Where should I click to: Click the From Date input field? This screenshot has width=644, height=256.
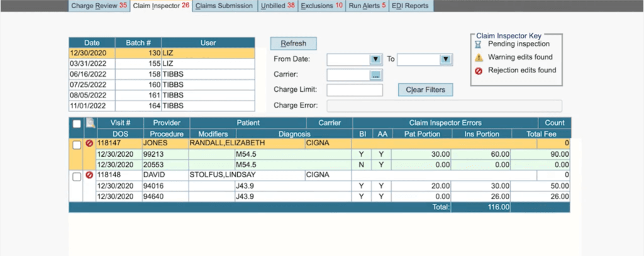pos(348,60)
